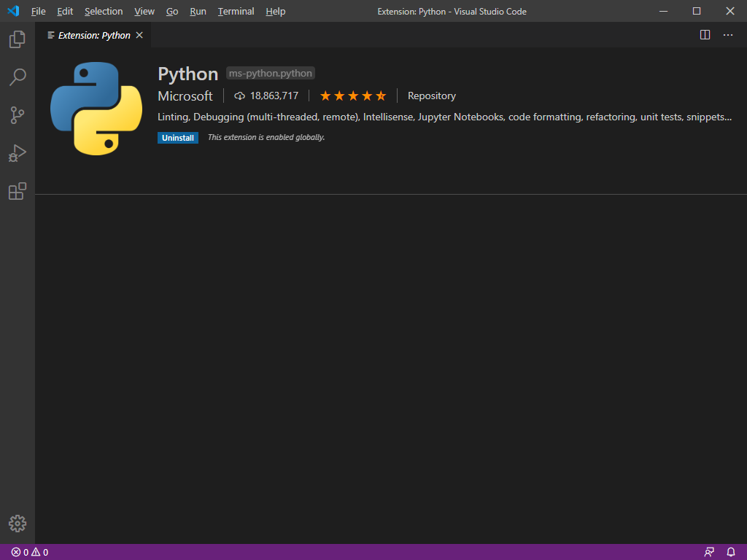
Task: Open the Source Control view
Action: tap(18, 115)
